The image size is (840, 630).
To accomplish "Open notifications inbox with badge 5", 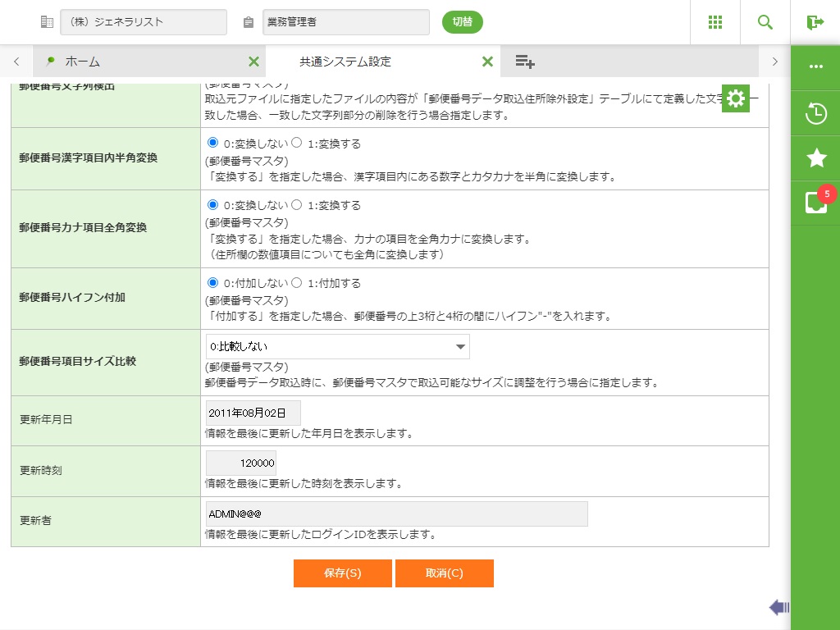I will point(816,203).
